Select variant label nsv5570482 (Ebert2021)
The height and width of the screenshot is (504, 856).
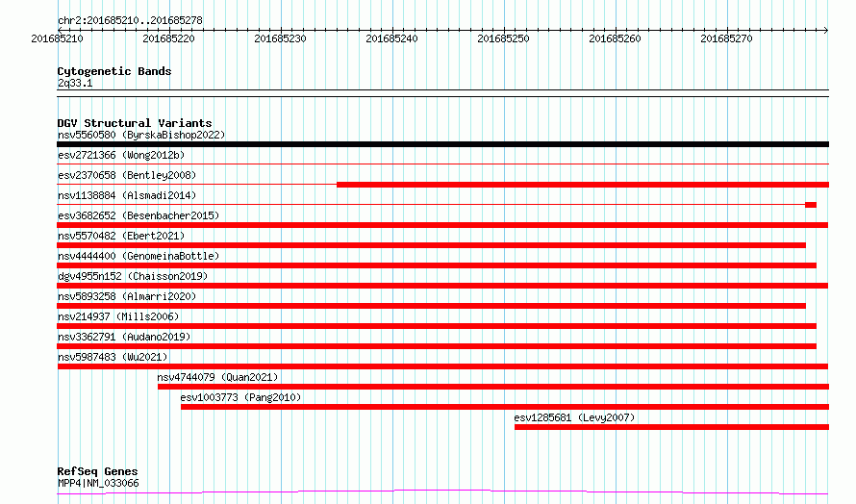(x=121, y=236)
